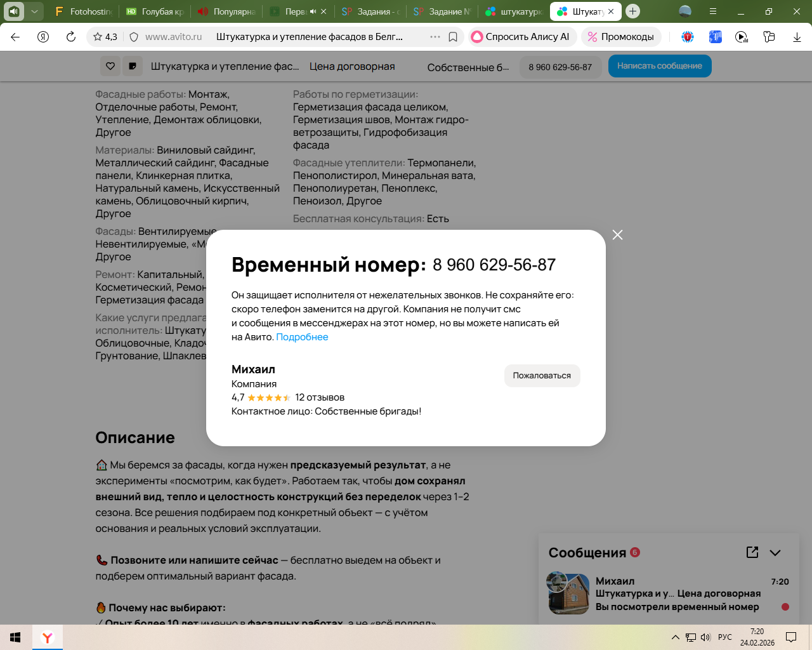812x650 pixels.
Task: Open the browser profile avatar
Action: coord(685,11)
